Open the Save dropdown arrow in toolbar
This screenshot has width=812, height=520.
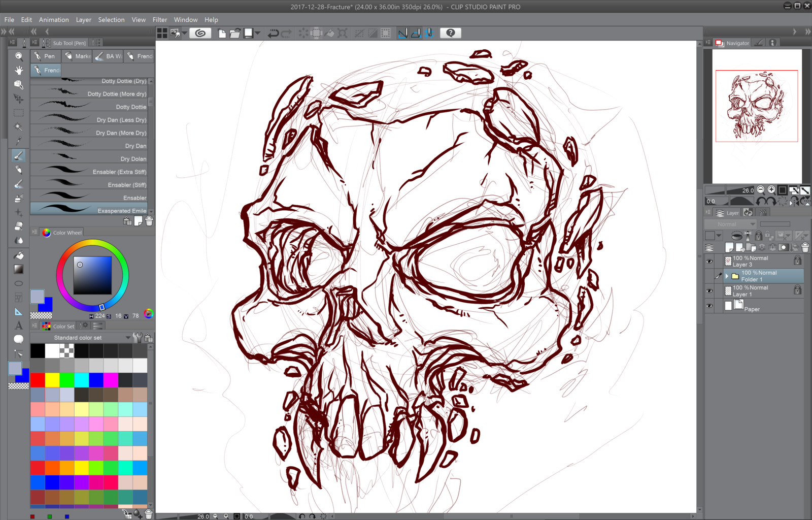click(258, 33)
